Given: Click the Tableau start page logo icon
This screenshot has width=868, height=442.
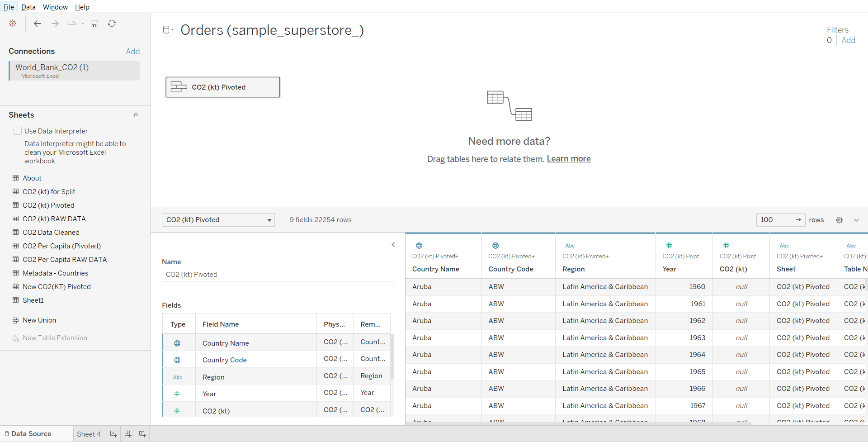Looking at the screenshot, I should (13, 24).
